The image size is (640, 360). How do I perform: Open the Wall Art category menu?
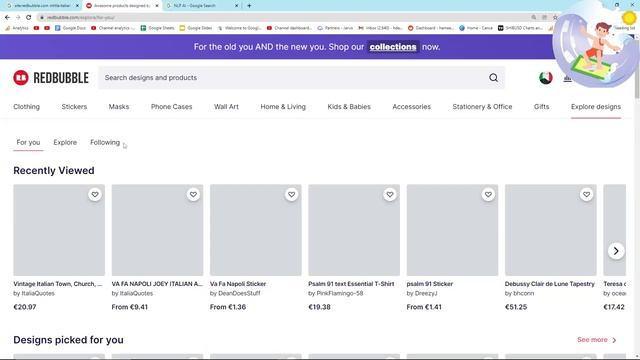(x=226, y=107)
